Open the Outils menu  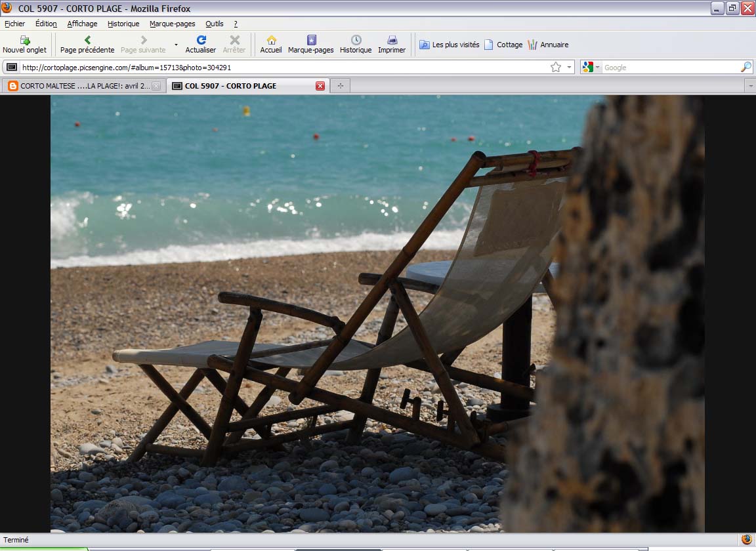click(x=215, y=24)
